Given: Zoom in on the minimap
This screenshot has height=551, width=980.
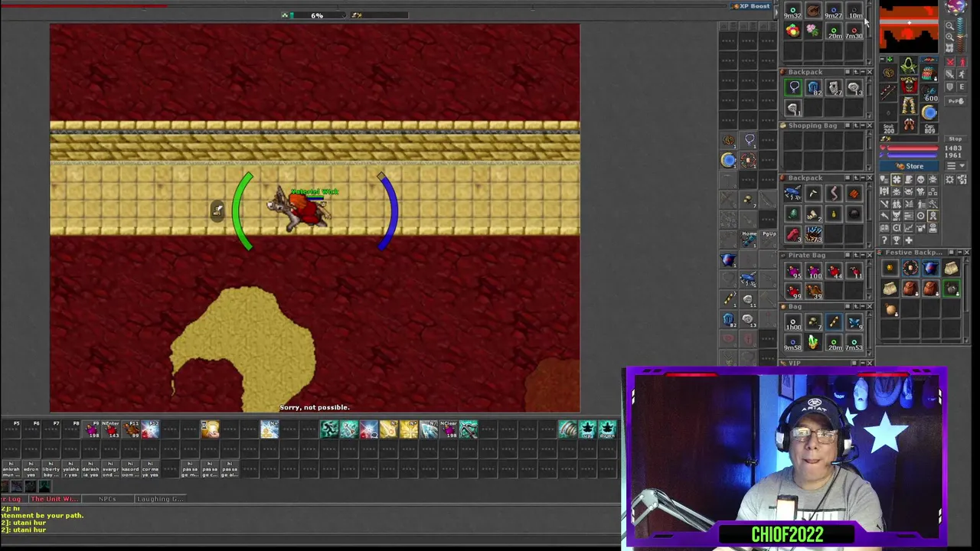Looking at the screenshot, I should tap(949, 37).
